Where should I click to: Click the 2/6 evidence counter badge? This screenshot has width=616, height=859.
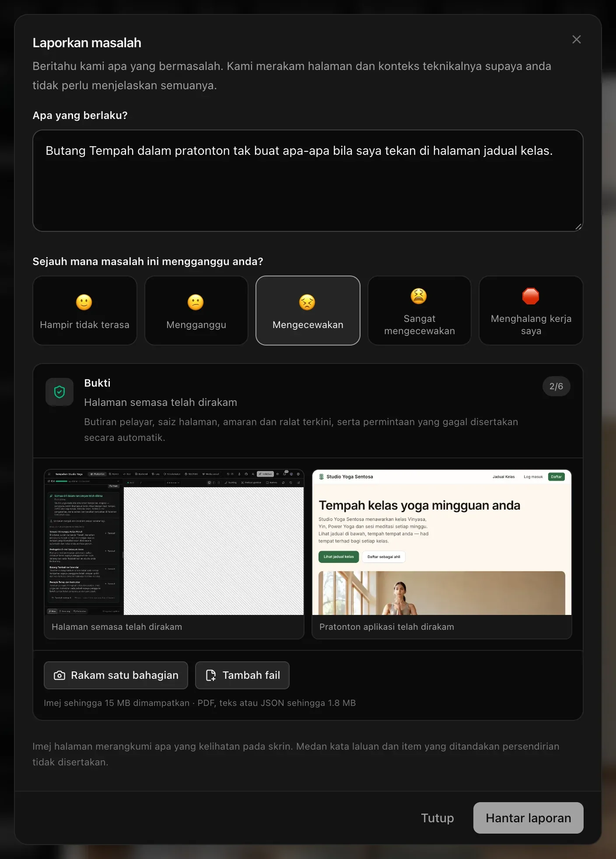pyautogui.click(x=556, y=386)
